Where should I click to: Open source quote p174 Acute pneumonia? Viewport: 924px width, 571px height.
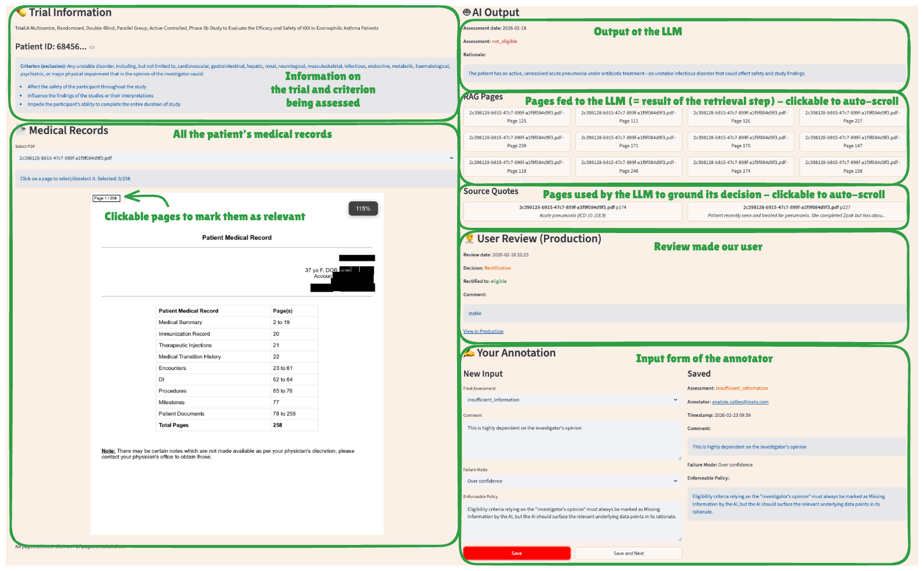572,211
